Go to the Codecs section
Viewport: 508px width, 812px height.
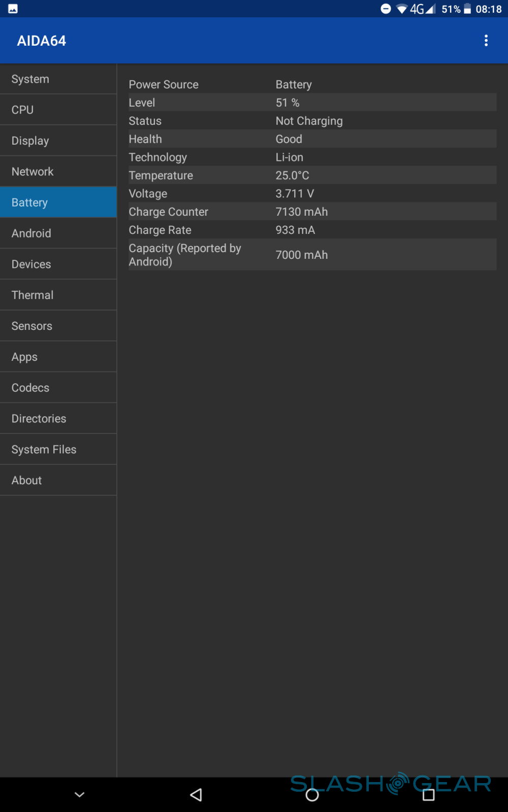(58, 388)
